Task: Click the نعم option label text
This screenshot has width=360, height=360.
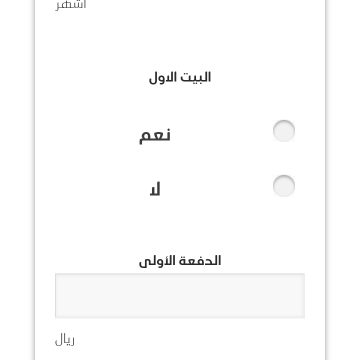Action: pos(155,136)
